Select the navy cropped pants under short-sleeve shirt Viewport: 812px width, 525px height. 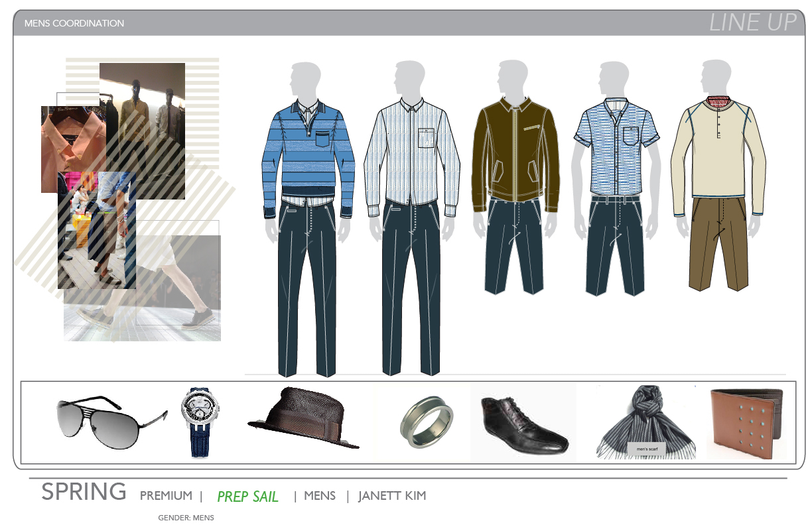click(x=615, y=245)
